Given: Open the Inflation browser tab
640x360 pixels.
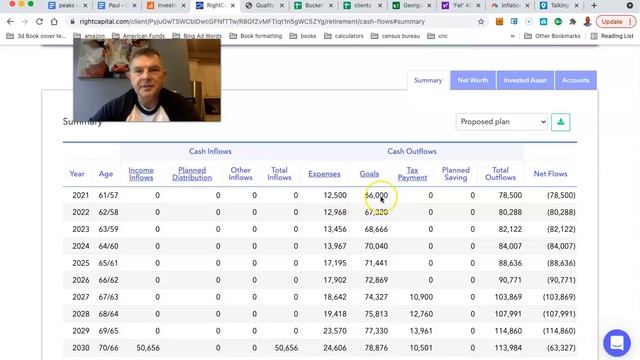Looking at the screenshot, I should pos(510,5).
